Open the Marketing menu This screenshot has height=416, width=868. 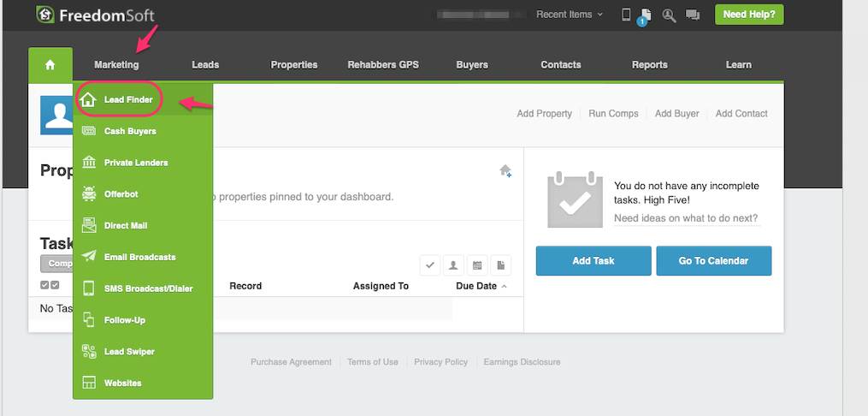point(116,65)
